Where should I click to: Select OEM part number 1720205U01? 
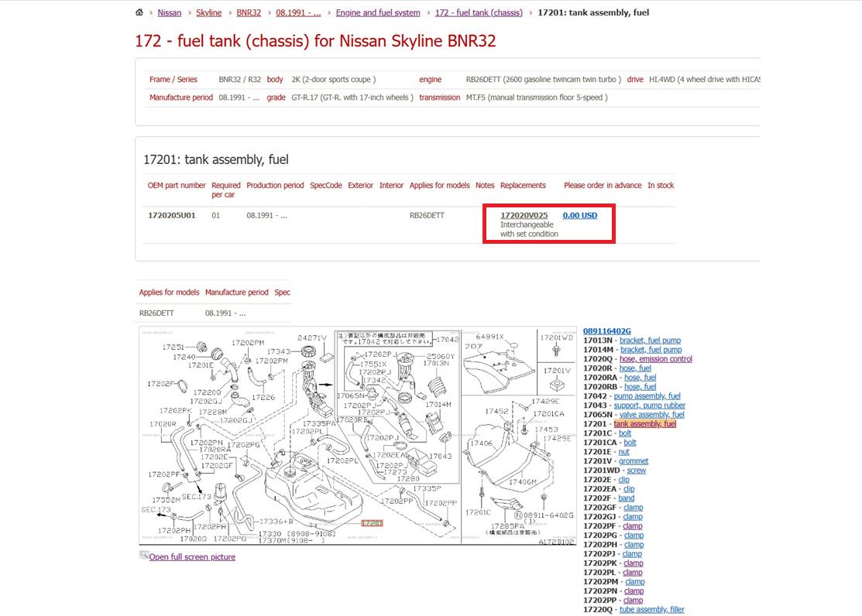[171, 215]
